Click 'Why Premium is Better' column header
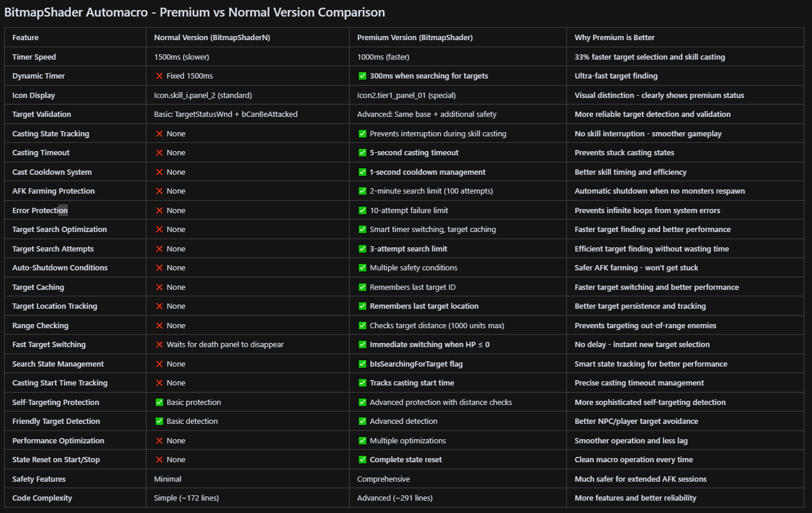 (x=614, y=38)
